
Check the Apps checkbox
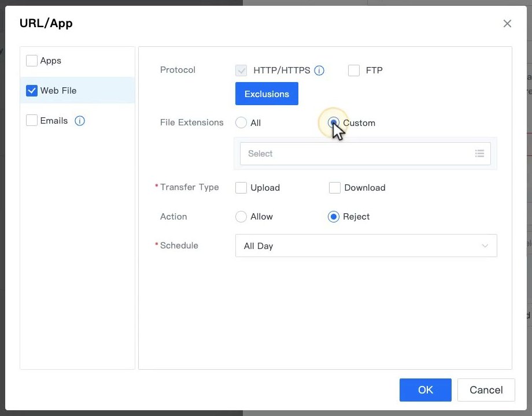[32, 61]
